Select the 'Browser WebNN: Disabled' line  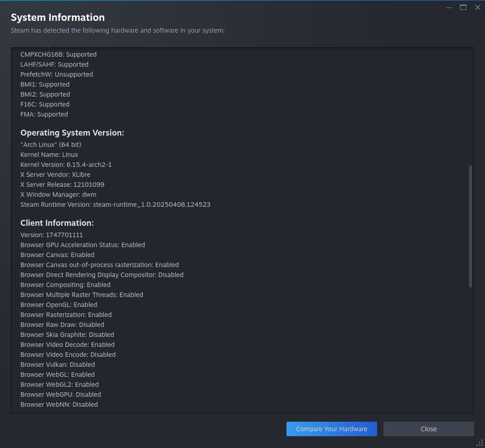click(x=59, y=404)
